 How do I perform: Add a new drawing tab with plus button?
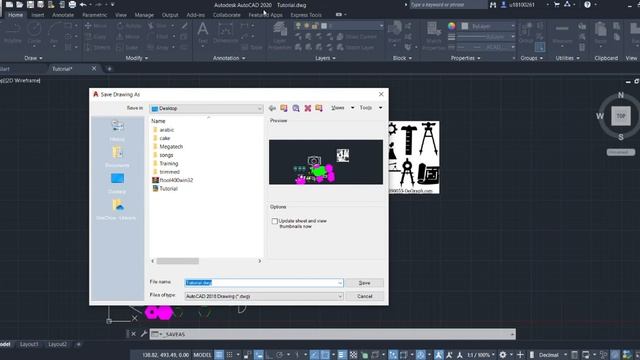click(109, 69)
